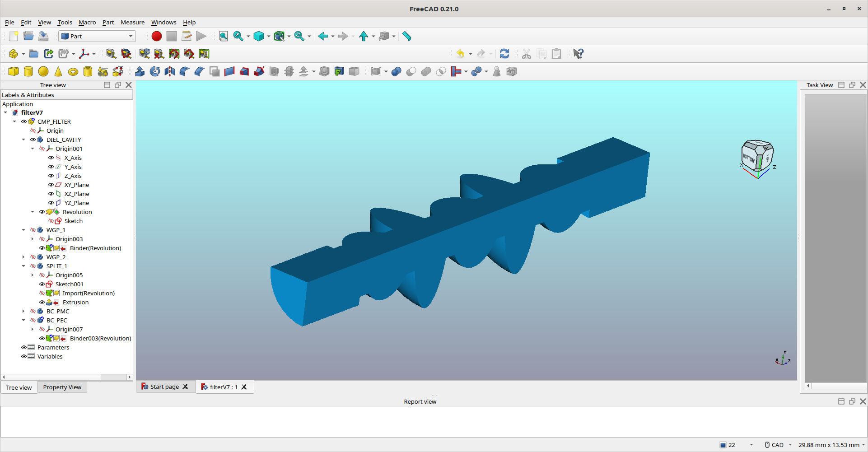
Task: Activate the measure distance ruler
Action: click(x=407, y=36)
